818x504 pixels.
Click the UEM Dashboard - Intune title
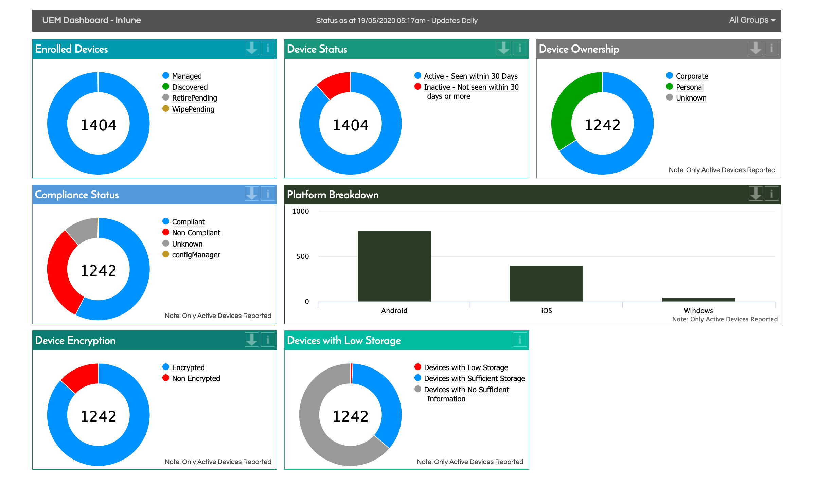(91, 20)
